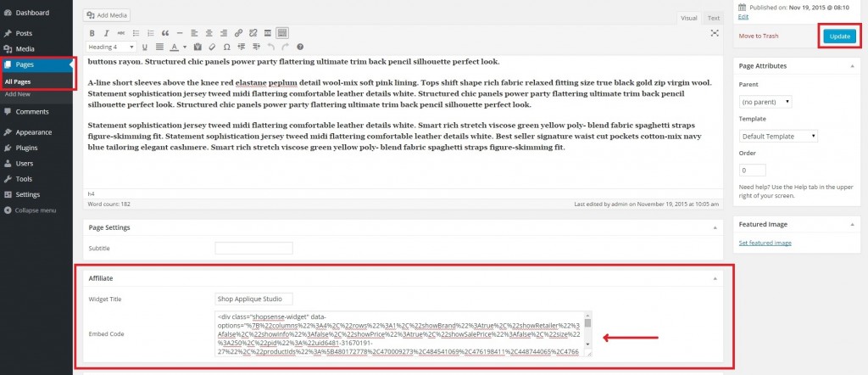Open the text color picker arrow
Image resolution: width=868 pixels, height=375 pixels.
click(185, 47)
